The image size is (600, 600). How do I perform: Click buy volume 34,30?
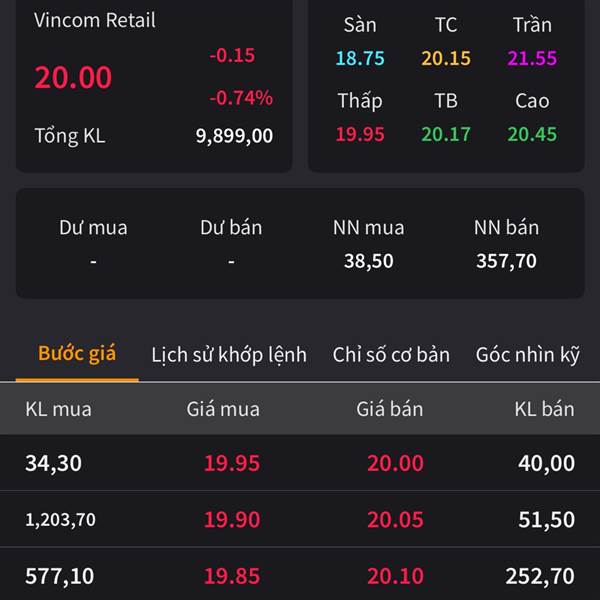(x=54, y=463)
